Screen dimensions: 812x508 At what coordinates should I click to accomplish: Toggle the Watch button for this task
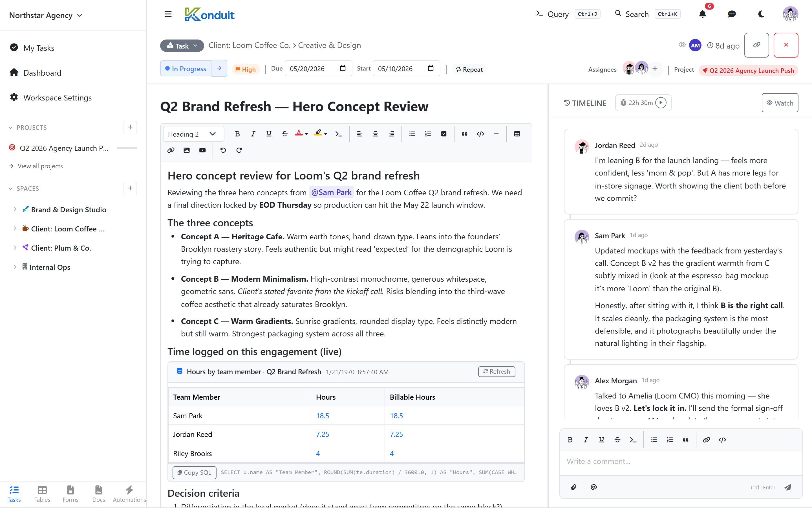(780, 103)
